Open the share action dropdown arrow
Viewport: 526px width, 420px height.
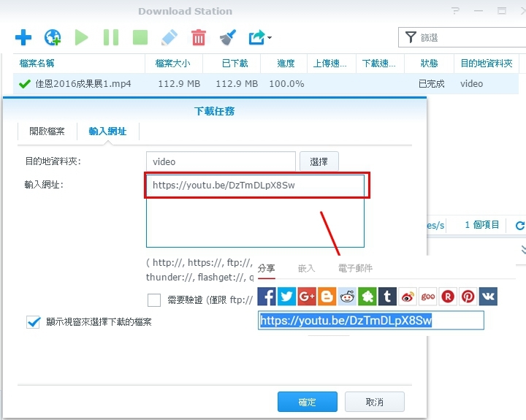[270, 37]
